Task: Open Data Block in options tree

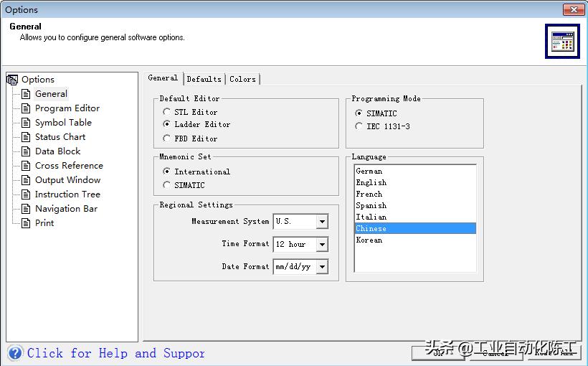Action: [58, 151]
